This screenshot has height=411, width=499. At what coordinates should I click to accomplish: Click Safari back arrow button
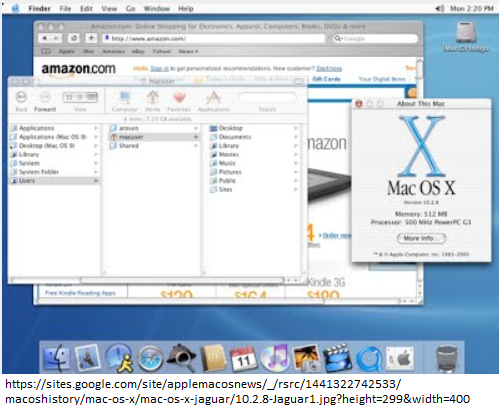coord(44,38)
